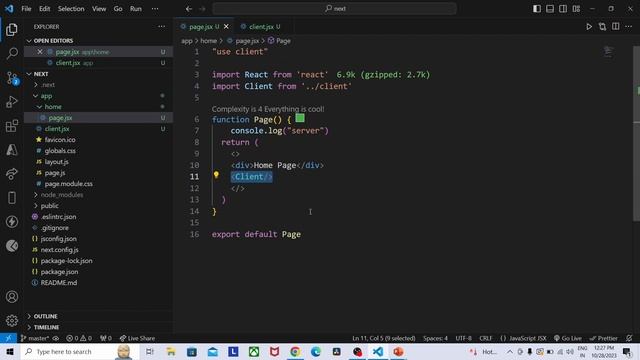
Task: Click the errors and warnings status indicator
Action: (79, 338)
